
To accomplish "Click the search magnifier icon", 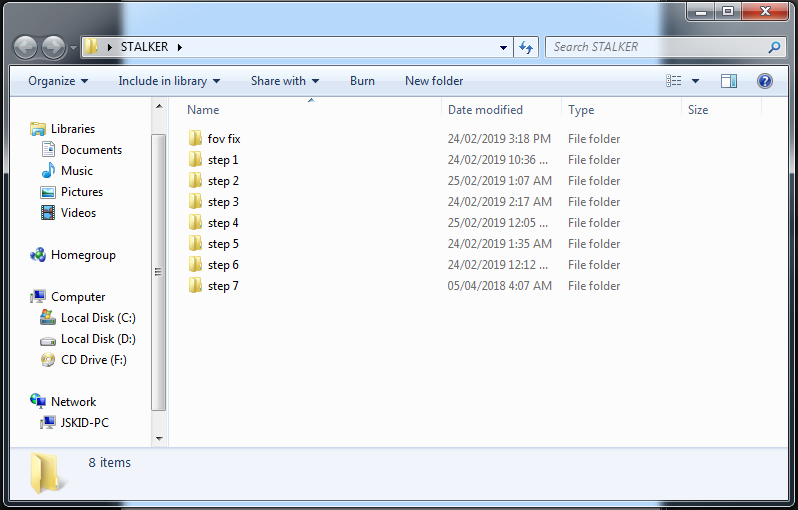I will pos(774,47).
